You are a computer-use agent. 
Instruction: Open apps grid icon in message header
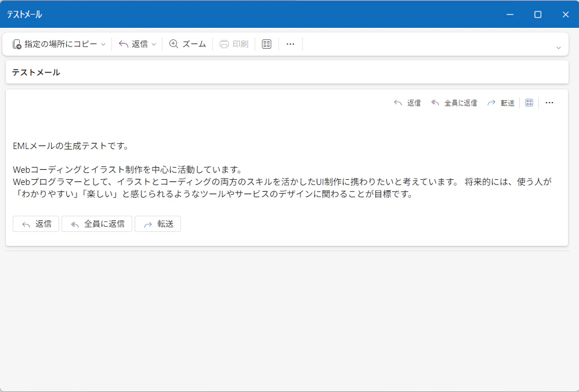(x=529, y=103)
